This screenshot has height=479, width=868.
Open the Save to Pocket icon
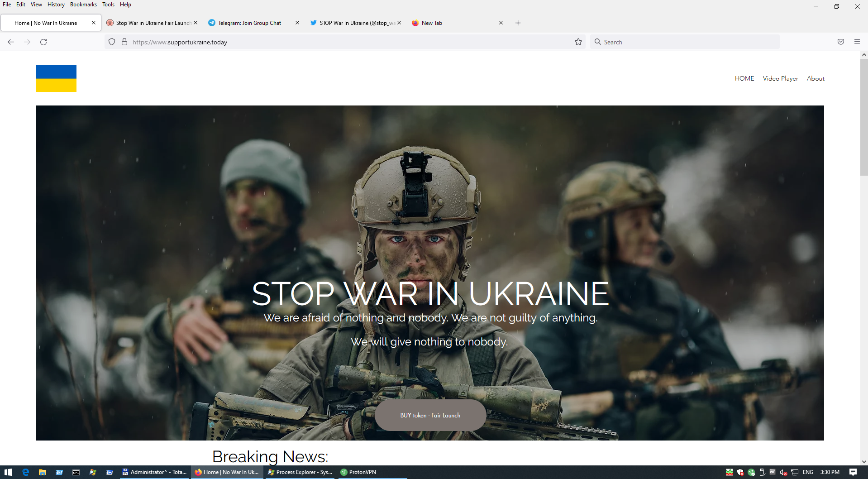point(841,42)
